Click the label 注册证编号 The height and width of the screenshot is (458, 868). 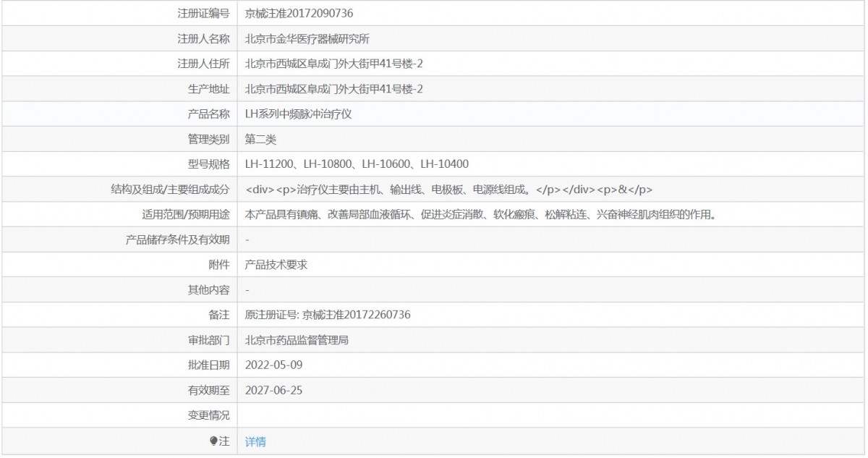[x=203, y=13]
